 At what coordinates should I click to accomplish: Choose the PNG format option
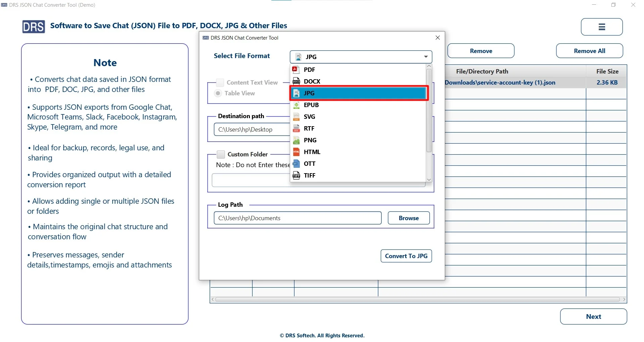pyautogui.click(x=358, y=140)
